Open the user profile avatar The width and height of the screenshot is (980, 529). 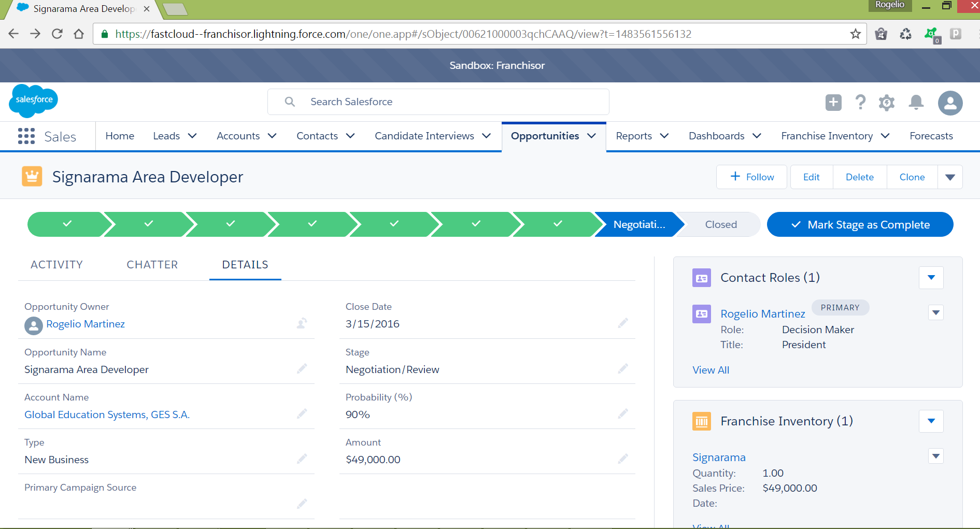point(950,103)
